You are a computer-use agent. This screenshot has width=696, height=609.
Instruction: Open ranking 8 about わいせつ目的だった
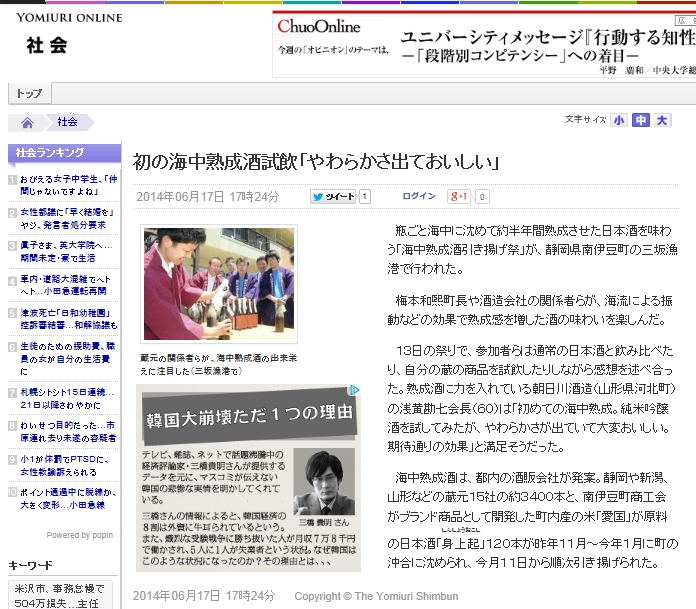point(67,431)
